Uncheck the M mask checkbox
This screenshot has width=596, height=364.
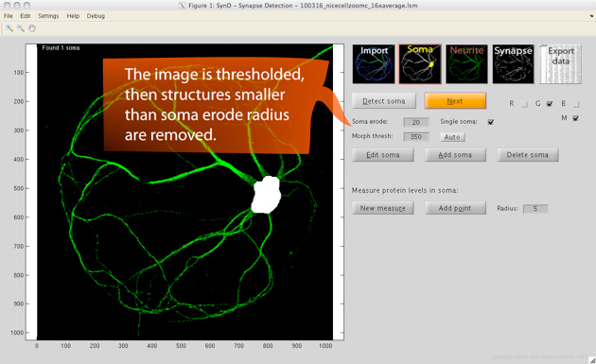(x=576, y=118)
